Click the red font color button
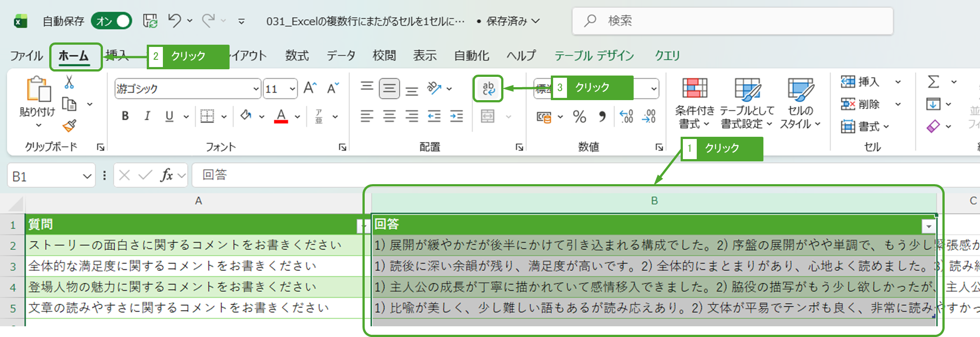This screenshot has height=337, width=980. [x=281, y=116]
